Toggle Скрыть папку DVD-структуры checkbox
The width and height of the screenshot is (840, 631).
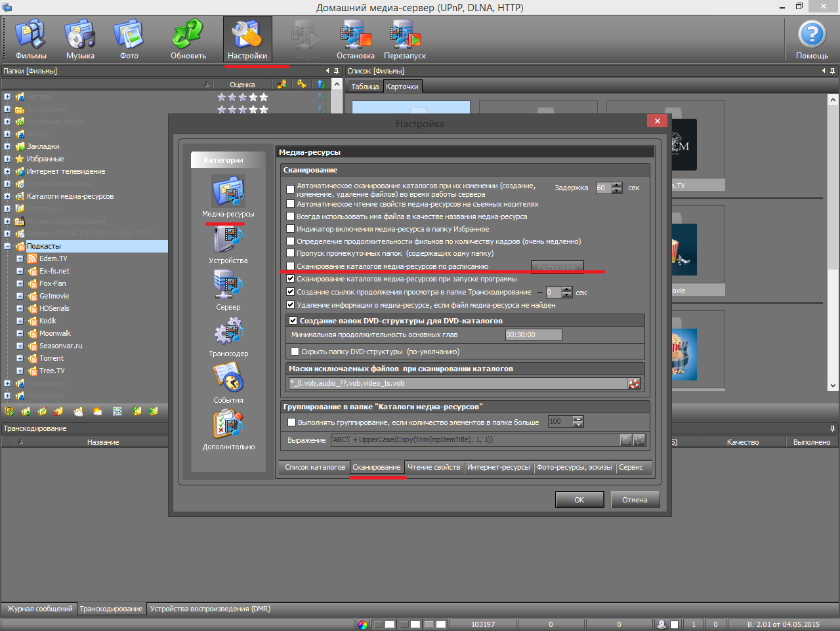(x=295, y=352)
